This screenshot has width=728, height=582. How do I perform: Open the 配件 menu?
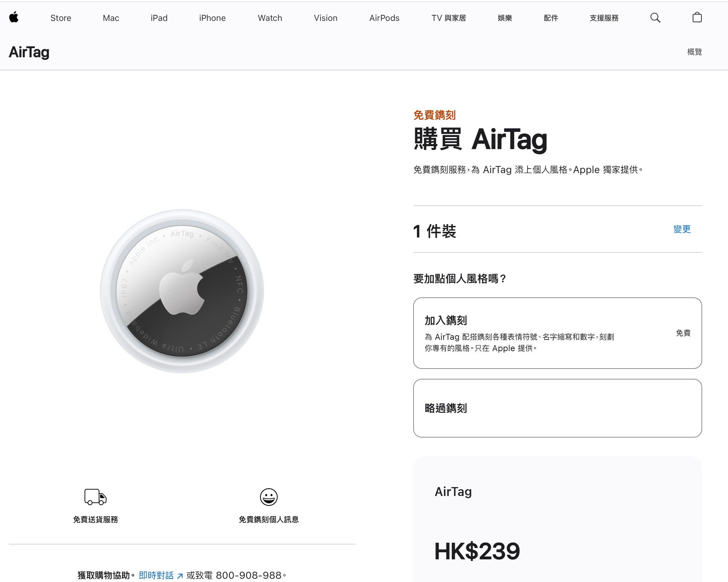point(551,18)
